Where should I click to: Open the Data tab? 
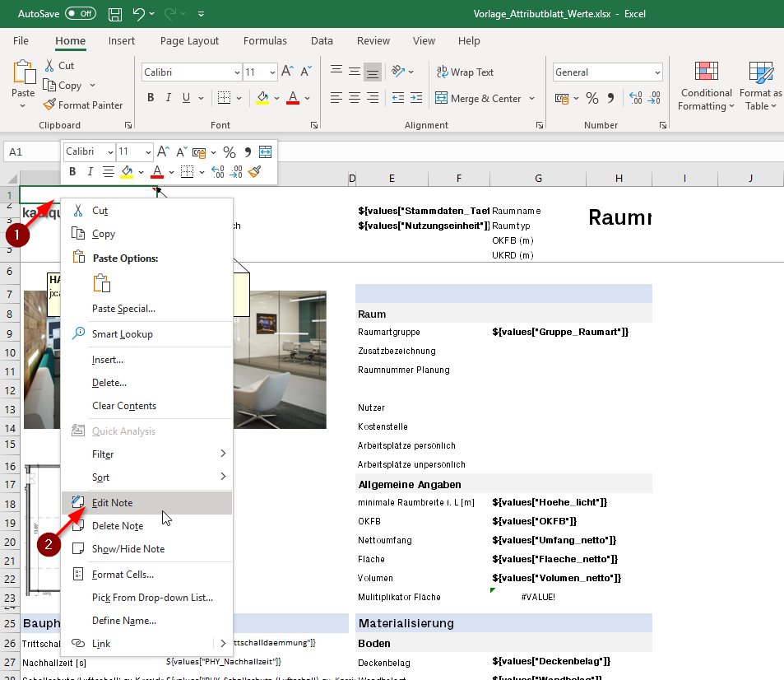pos(322,41)
